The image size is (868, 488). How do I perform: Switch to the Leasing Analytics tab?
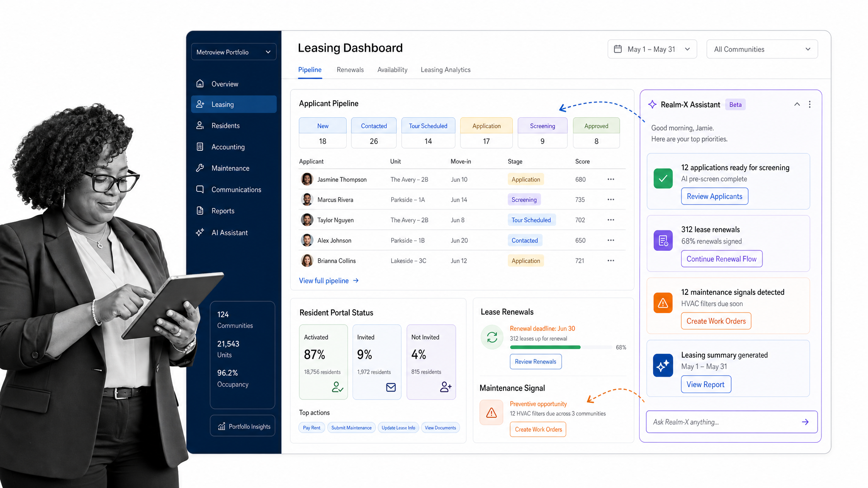(x=445, y=70)
